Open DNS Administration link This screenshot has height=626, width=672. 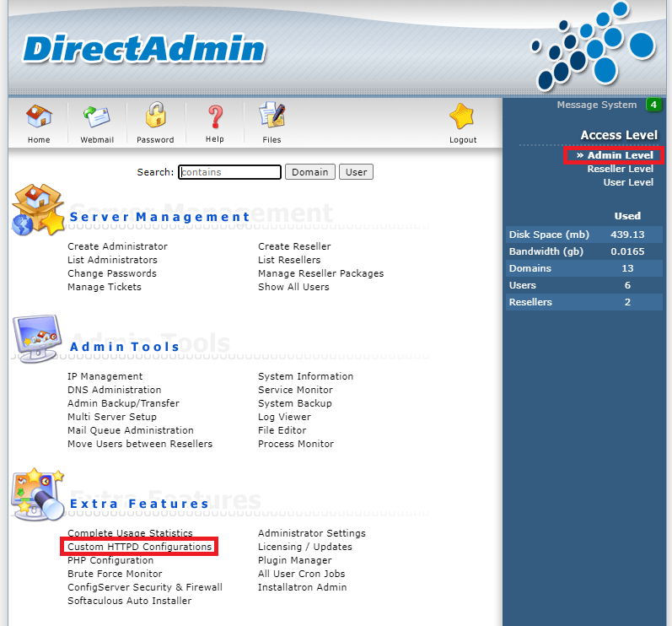115,390
